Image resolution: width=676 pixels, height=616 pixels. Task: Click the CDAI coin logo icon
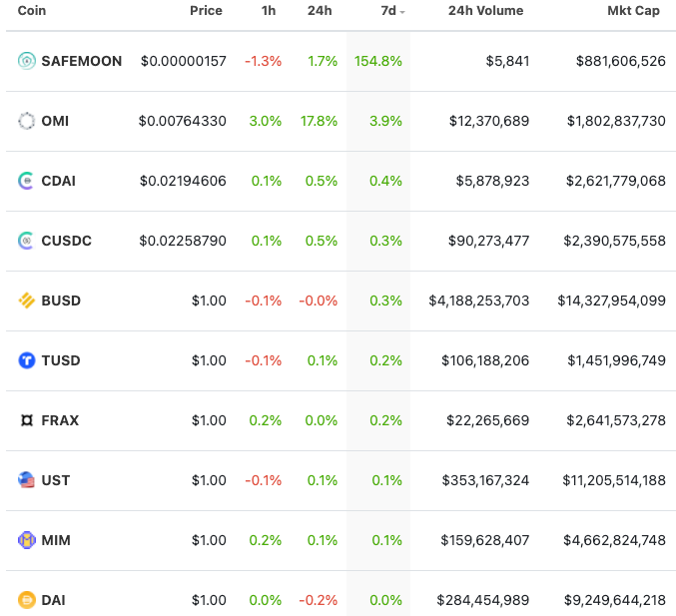pos(27,181)
